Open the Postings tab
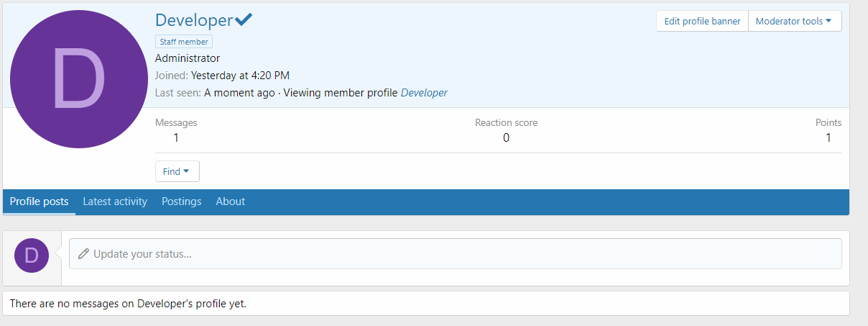 [x=181, y=202]
